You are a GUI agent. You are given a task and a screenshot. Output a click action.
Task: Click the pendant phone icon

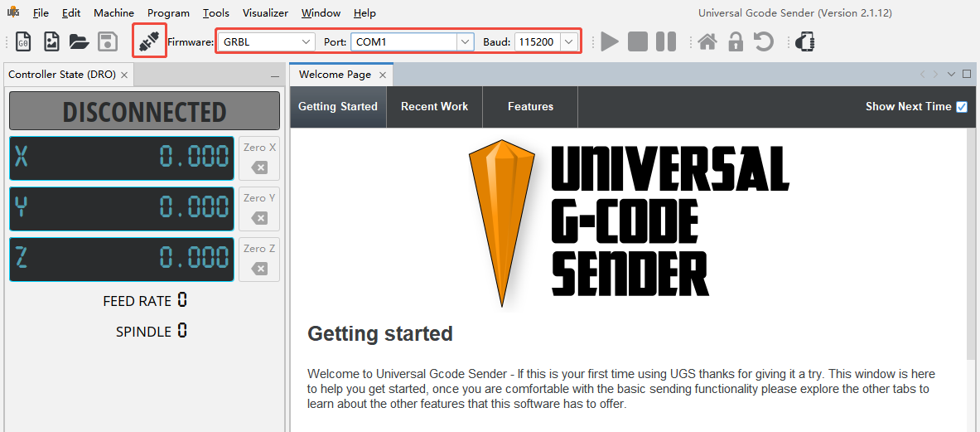coord(806,42)
